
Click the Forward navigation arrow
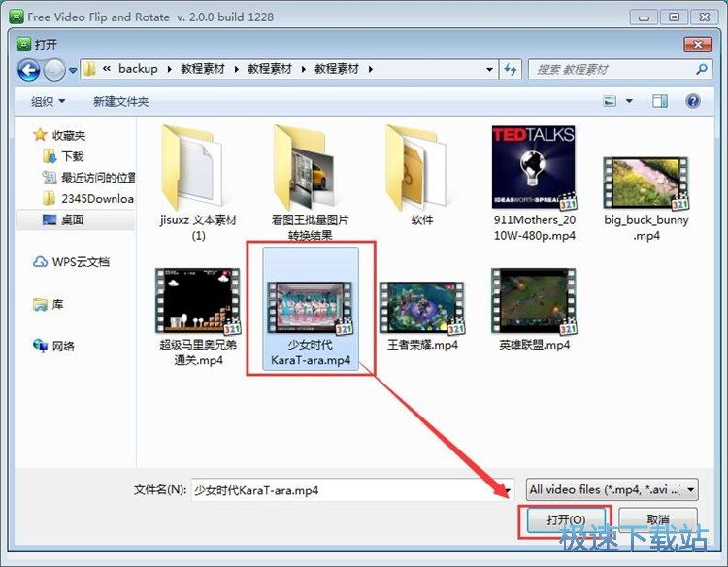54,70
